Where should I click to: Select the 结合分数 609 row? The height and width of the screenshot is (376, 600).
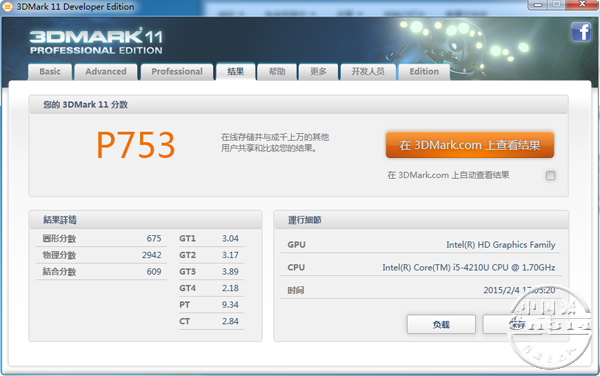point(102,272)
